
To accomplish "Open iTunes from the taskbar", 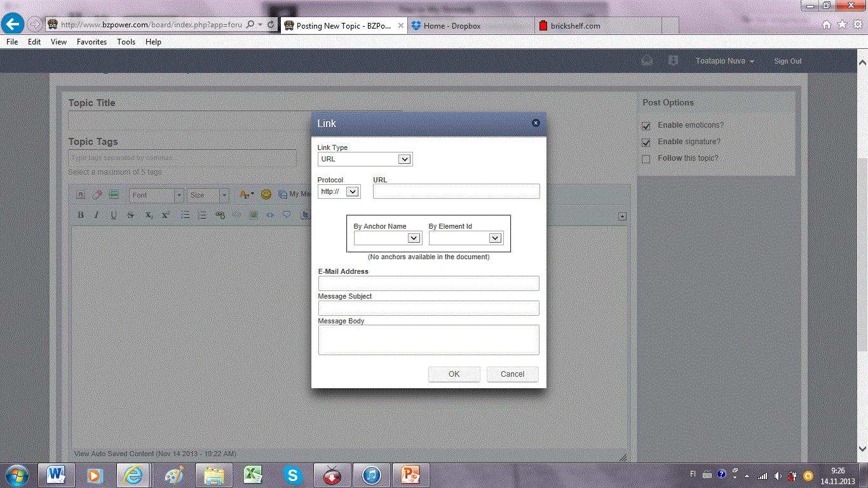I will coord(372,475).
